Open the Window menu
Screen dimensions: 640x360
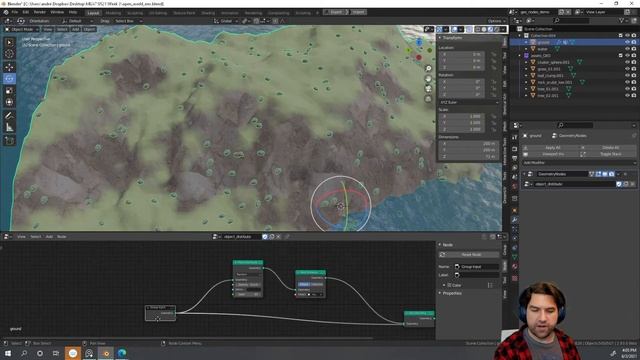[57, 12]
